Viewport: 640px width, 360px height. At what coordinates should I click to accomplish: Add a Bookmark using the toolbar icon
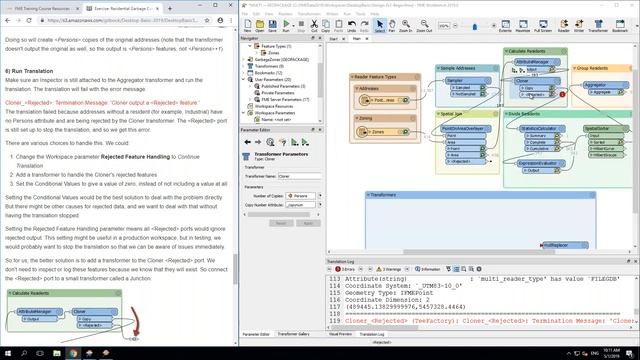[x=620, y=25]
